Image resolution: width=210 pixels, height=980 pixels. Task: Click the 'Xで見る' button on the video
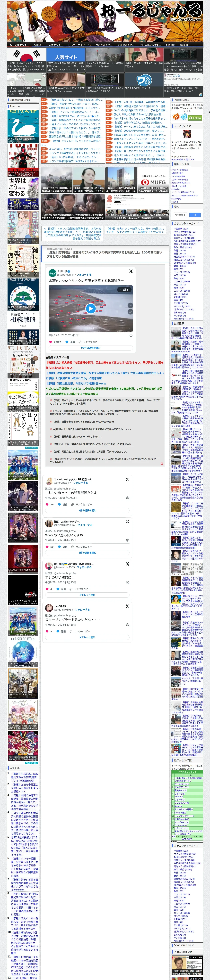click(124, 290)
